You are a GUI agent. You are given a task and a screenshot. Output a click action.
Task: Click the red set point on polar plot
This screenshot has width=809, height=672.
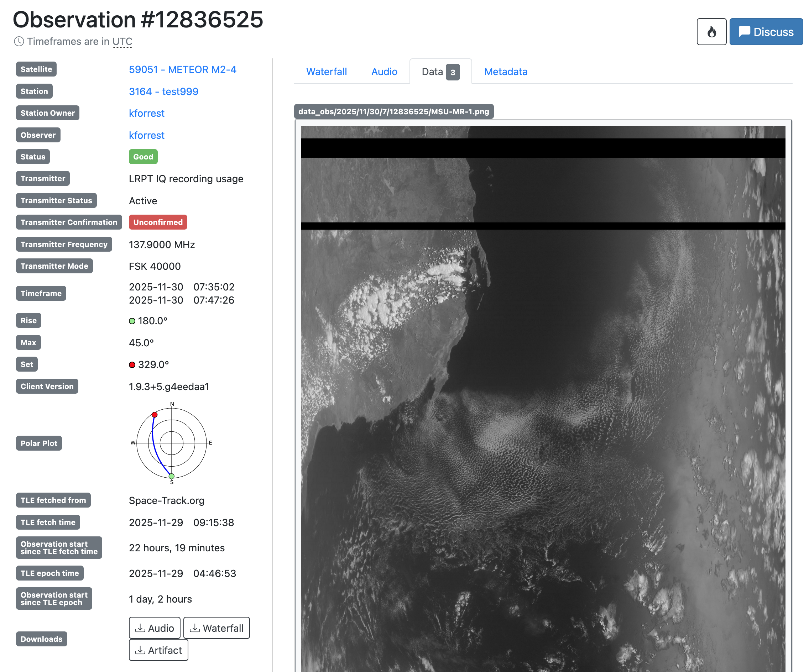155,415
